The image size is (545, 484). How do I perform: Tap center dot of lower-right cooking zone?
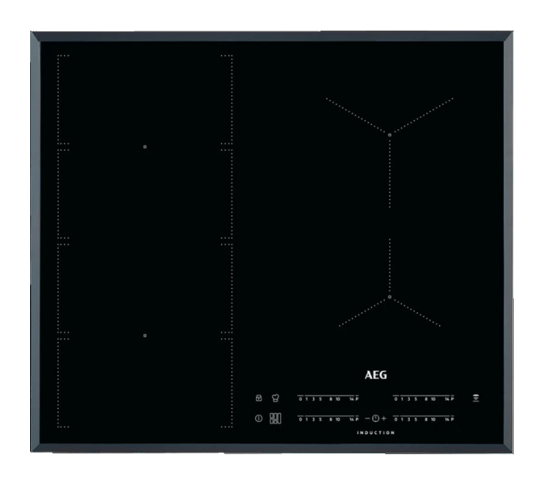(x=390, y=297)
